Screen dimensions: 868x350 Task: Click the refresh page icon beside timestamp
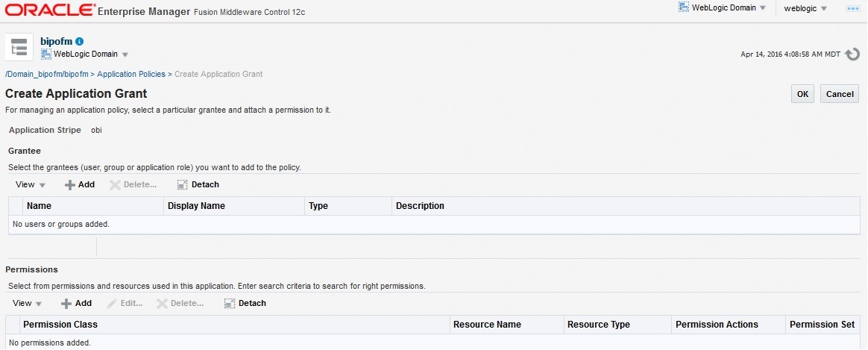click(852, 54)
